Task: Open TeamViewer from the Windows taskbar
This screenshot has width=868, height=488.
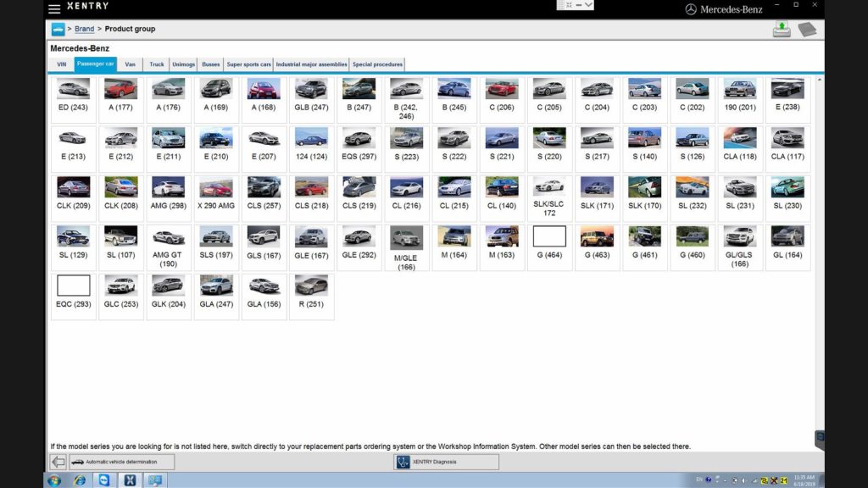Action: coord(104,480)
